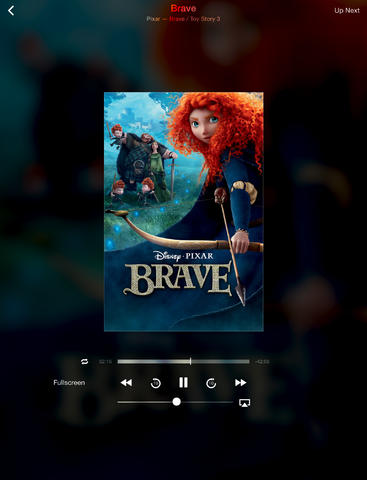Click the fast-forward double-arrow button
367x480 pixels.
tap(240, 383)
